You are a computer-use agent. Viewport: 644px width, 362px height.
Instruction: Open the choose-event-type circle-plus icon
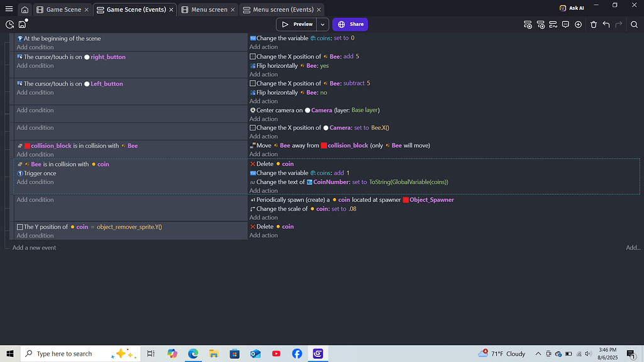(x=578, y=25)
